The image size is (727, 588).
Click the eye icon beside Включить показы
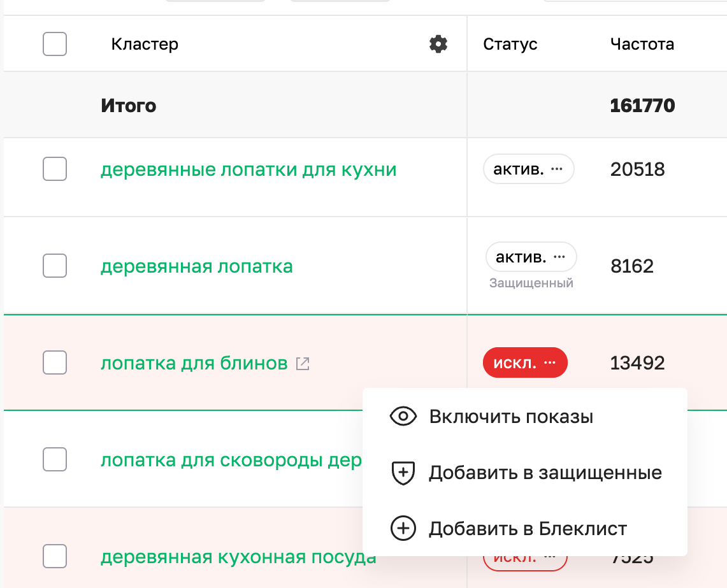(x=403, y=416)
